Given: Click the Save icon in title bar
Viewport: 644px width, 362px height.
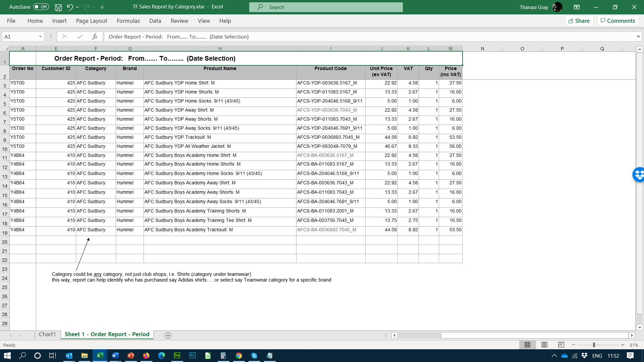Looking at the screenshot, I should pyautogui.click(x=58, y=7).
